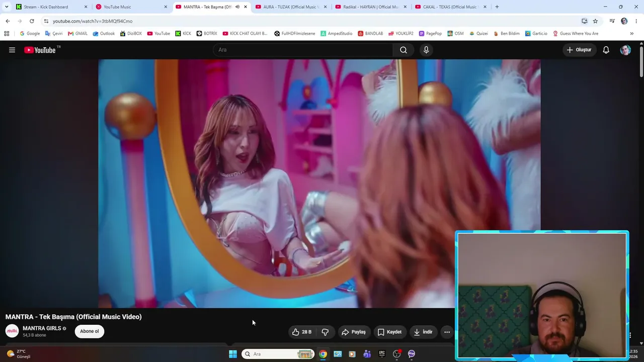Open the YouTube account avatar menu
Image resolution: width=644 pixels, height=362 pixels.
[x=625, y=50]
